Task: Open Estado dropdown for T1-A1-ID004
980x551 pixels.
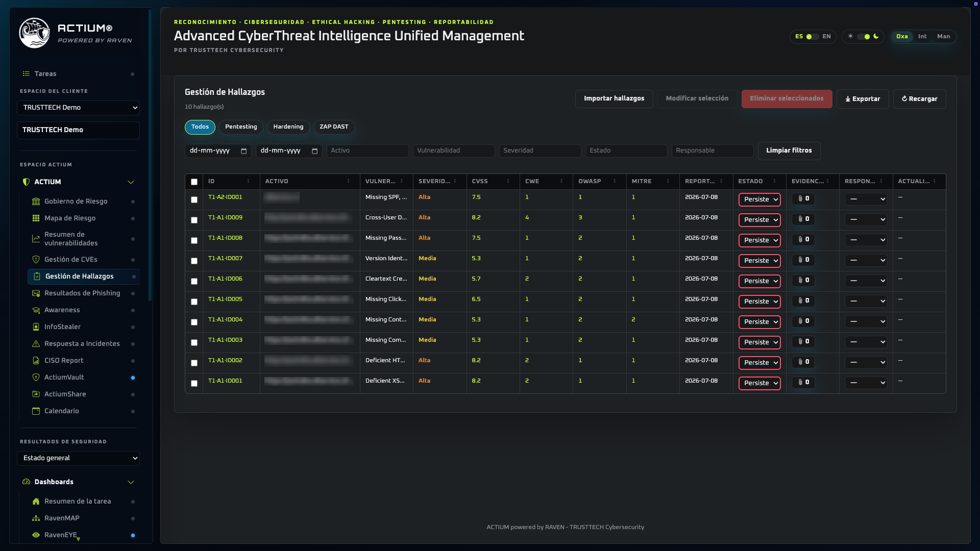Action: point(759,322)
